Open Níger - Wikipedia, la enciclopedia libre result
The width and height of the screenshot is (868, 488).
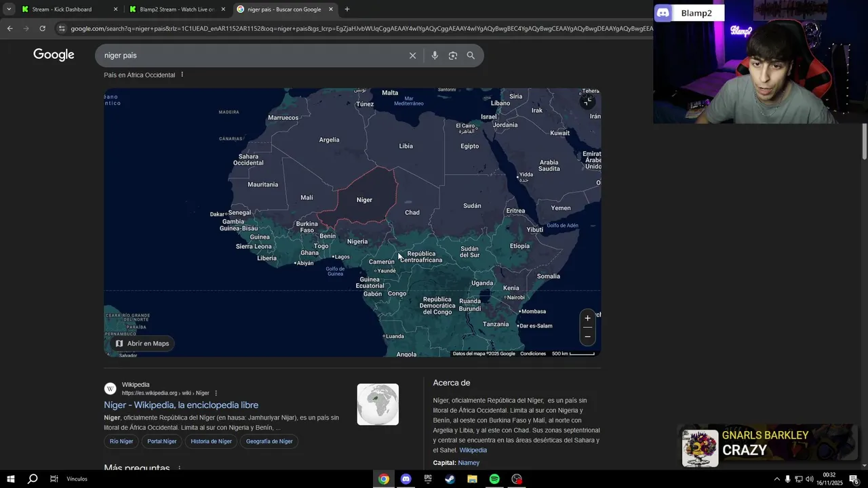[181, 405]
